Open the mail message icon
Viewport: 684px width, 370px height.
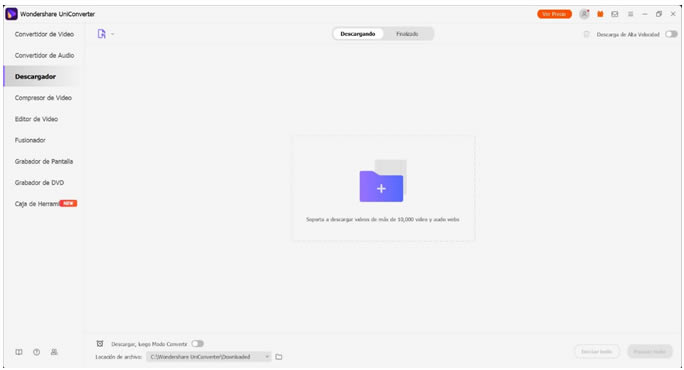[615, 14]
